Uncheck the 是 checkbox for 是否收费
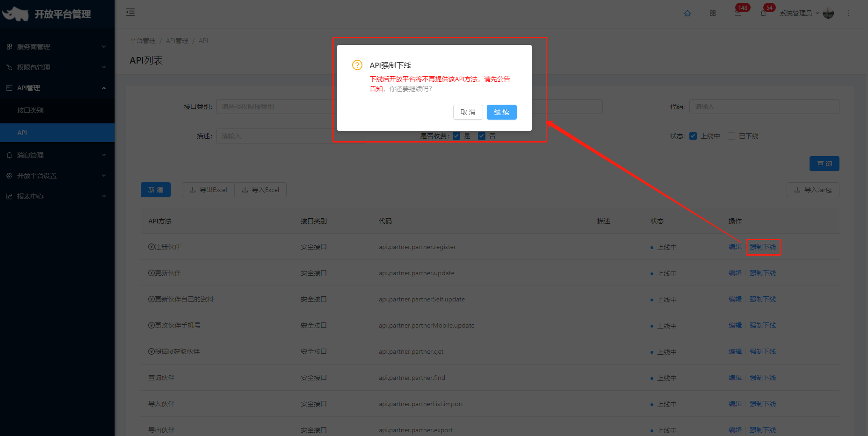The height and width of the screenshot is (436, 868). pos(456,136)
